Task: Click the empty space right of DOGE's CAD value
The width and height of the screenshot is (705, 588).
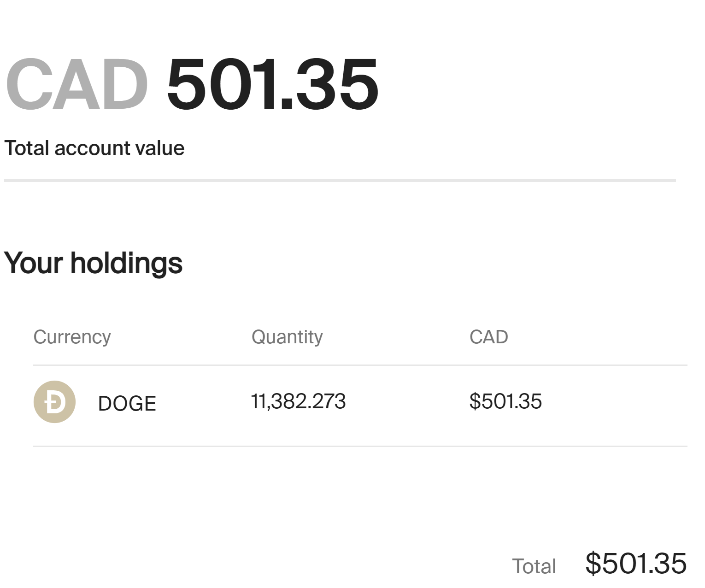Action: coord(615,402)
